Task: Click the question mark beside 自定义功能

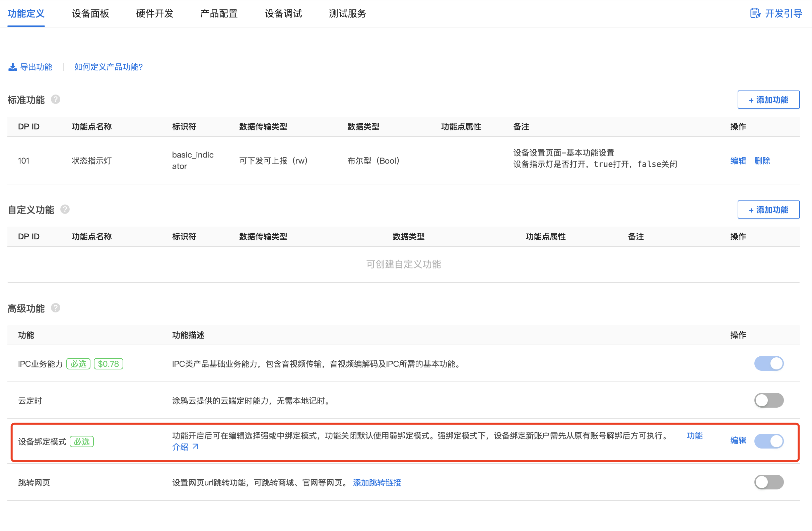Action: point(65,209)
